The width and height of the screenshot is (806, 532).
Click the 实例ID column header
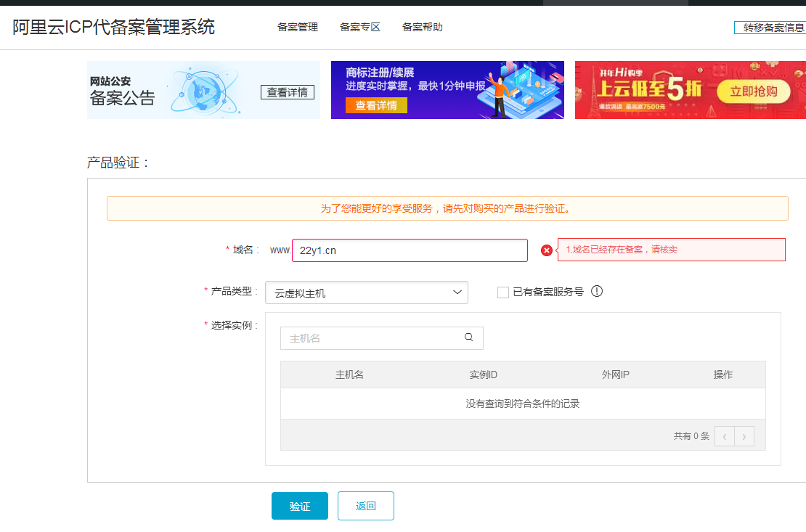[x=483, y=375]
